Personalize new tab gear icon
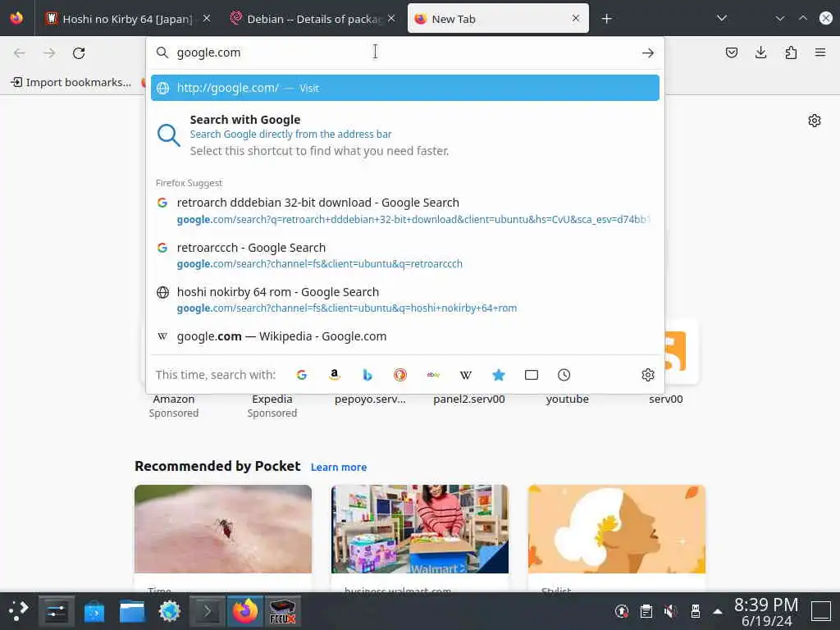Viewport: 840px width, 630px height. (x=815, y=121)
